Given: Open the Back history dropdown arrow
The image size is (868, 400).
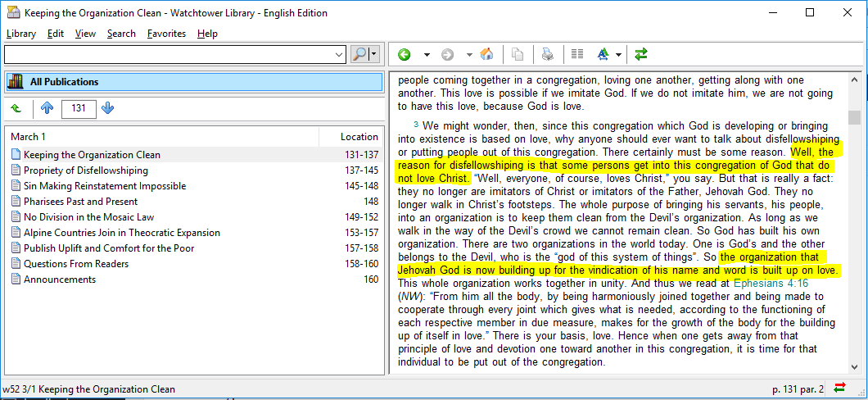Looking at the screenshot, I should pyautogui.click(x=426, y=54).
